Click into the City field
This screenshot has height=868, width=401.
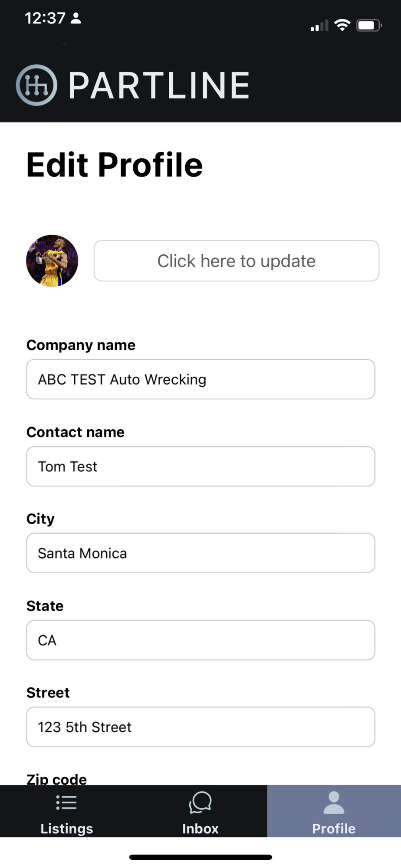pyautogui.click(x=200, y=553)
